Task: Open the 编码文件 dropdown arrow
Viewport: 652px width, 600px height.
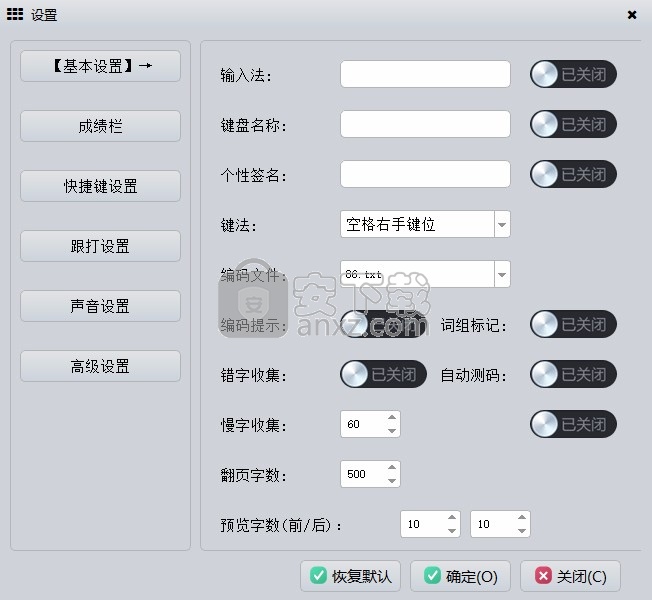Action: (x=502, y=274)
